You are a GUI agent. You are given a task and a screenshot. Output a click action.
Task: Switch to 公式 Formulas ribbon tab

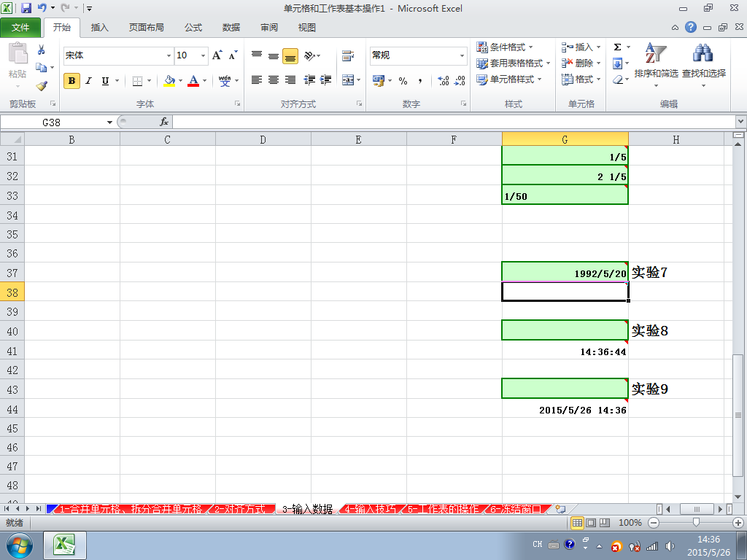[x=193, y=28]
